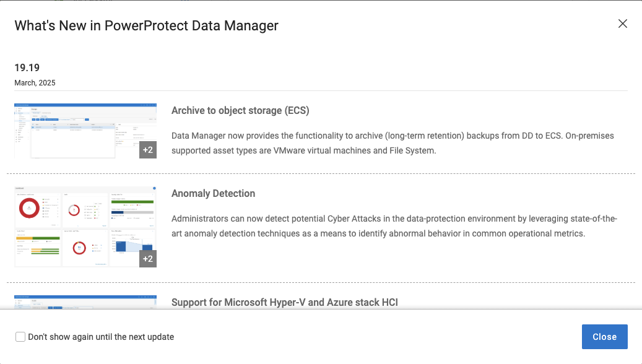Open the Anomaly Detection dashboard thumbnail
Viewport: 642px width, 364px height.
[x=85, y=227]
